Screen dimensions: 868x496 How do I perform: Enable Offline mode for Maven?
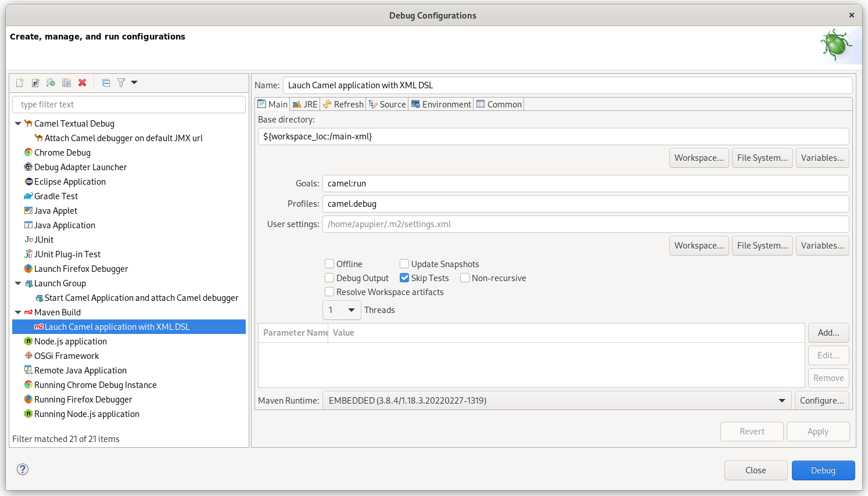click(x=329, y=264)
